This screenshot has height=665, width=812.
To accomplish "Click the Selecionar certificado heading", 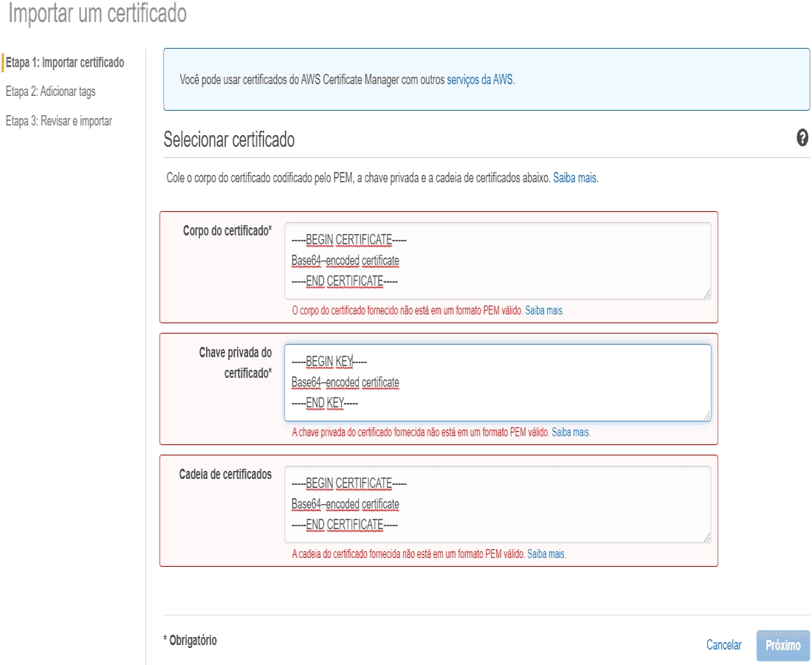I will tap(229, 139).
